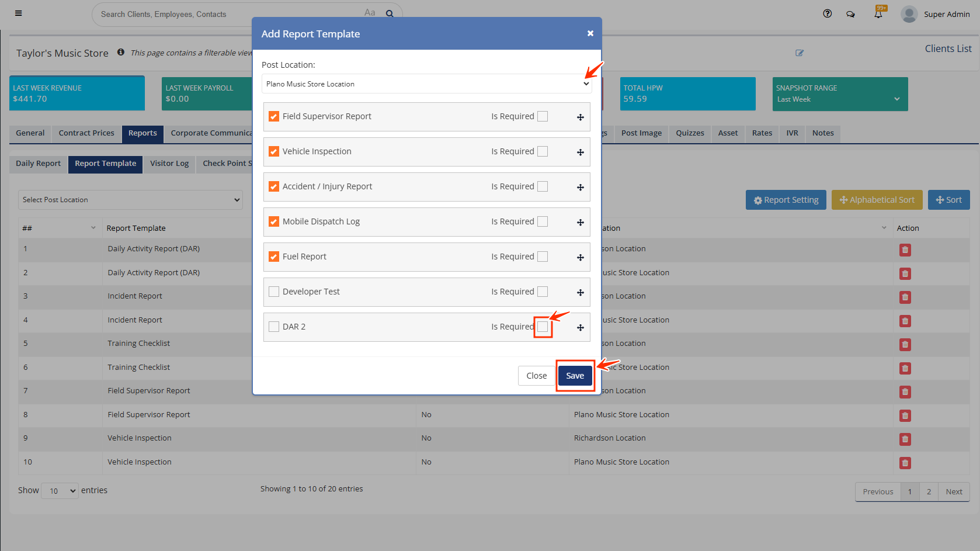Click the edit pencil icon near Clients List
The height and width of the screenshot is (551, 980).
pos(800,53)
